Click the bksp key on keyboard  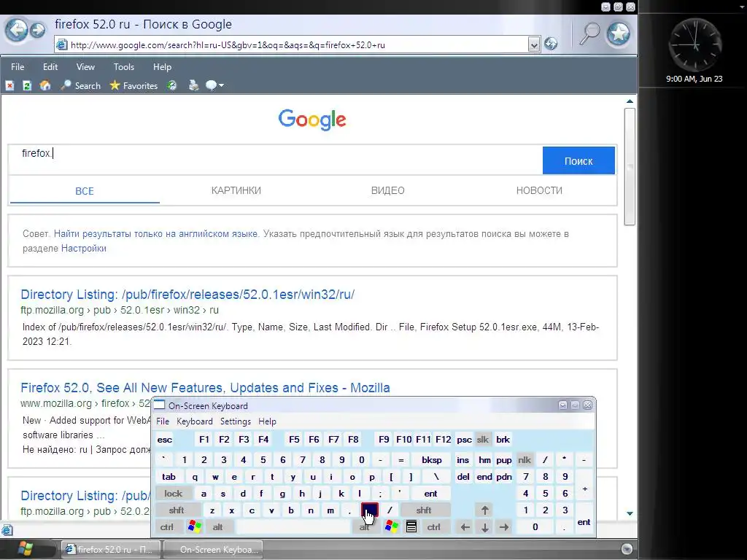tap(432, 460)
